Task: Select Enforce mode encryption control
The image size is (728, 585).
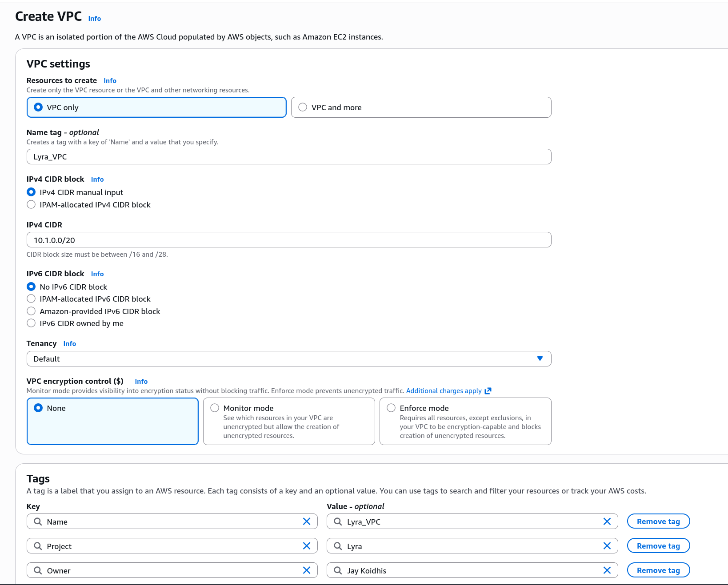Action: (x=391, y=408)
